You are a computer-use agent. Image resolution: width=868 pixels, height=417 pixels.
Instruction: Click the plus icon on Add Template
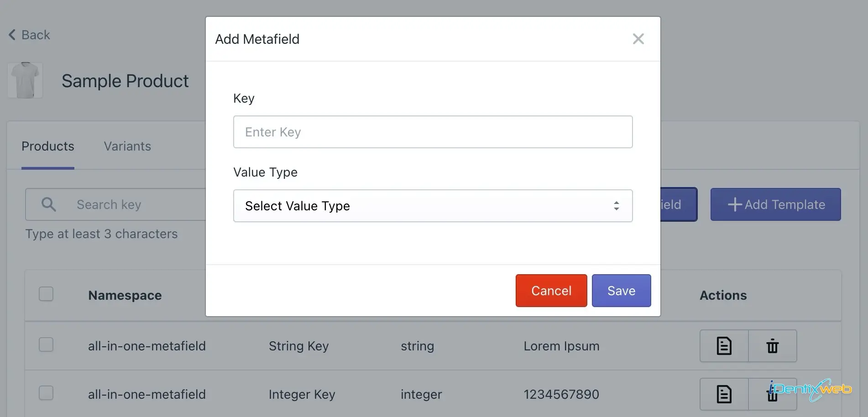coord(734,204)
